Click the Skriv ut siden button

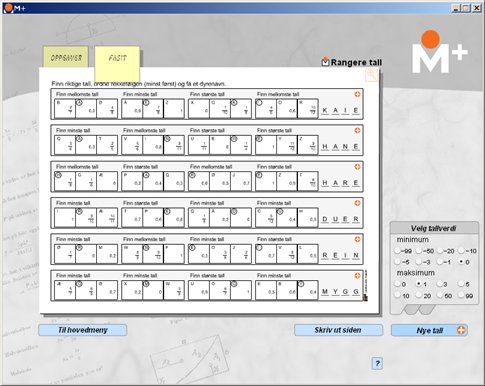click(338, 330)
